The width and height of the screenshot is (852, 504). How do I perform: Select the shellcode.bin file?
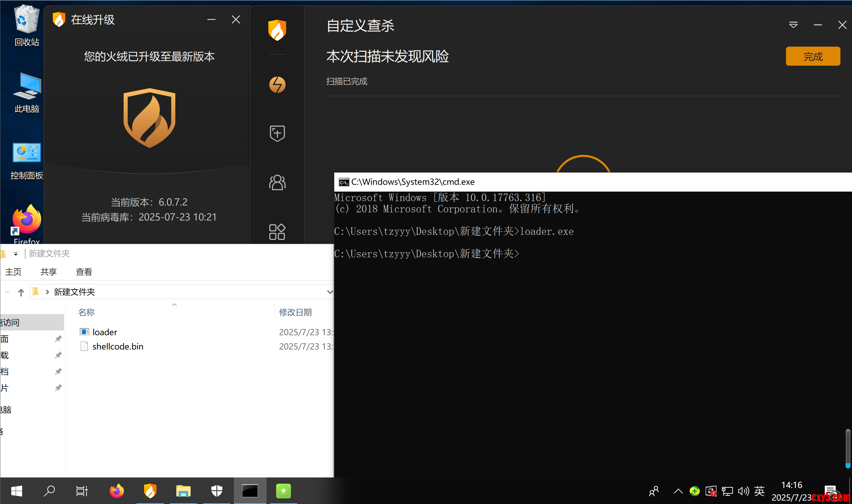pyautogui.click(x=118, y=346)
